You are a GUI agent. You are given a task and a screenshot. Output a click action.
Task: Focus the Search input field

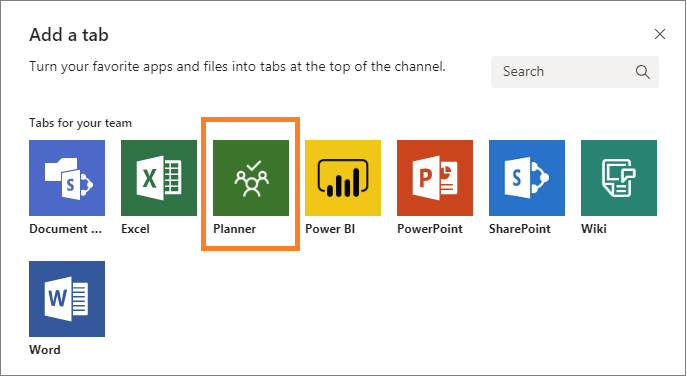pyautogui.click(x=575, y=72)
